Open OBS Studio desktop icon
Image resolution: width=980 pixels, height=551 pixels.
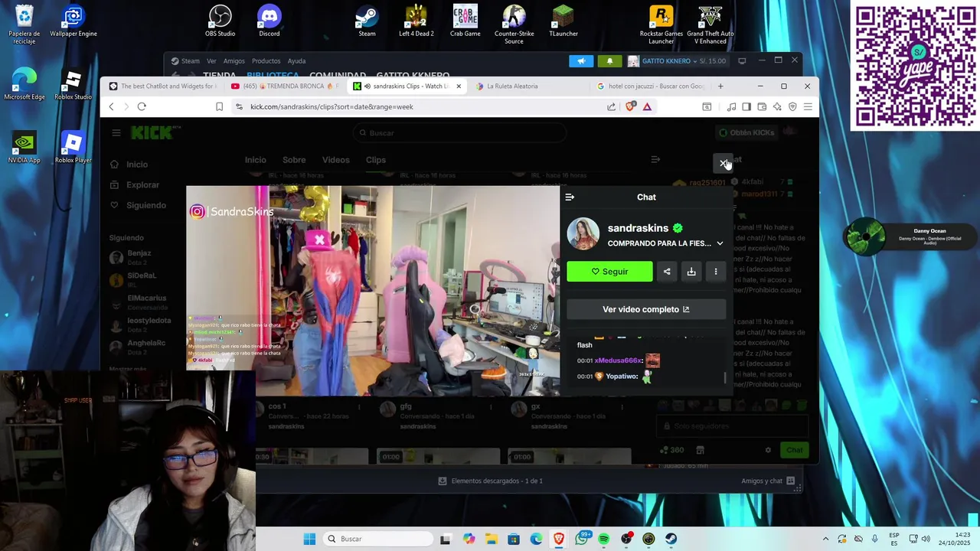coord(220,21)
